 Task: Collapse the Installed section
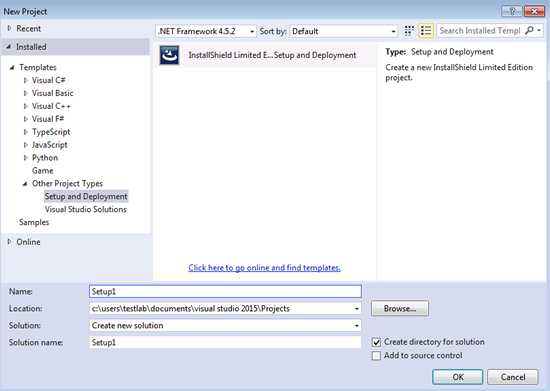pos(9,47)
